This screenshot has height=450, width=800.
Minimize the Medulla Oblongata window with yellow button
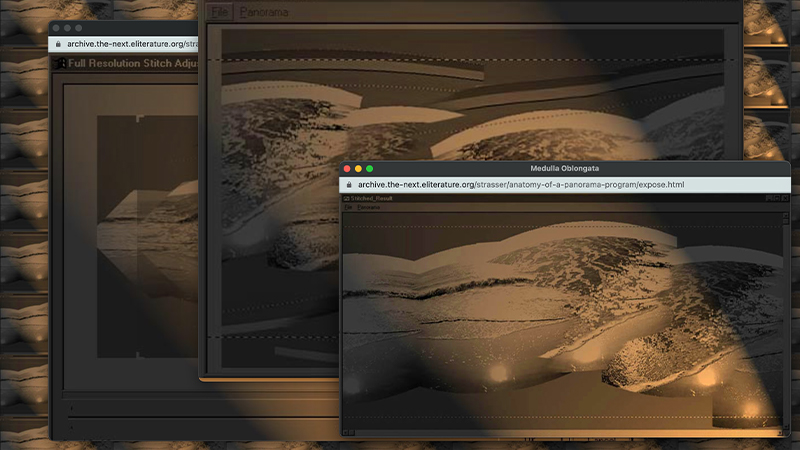358,169
